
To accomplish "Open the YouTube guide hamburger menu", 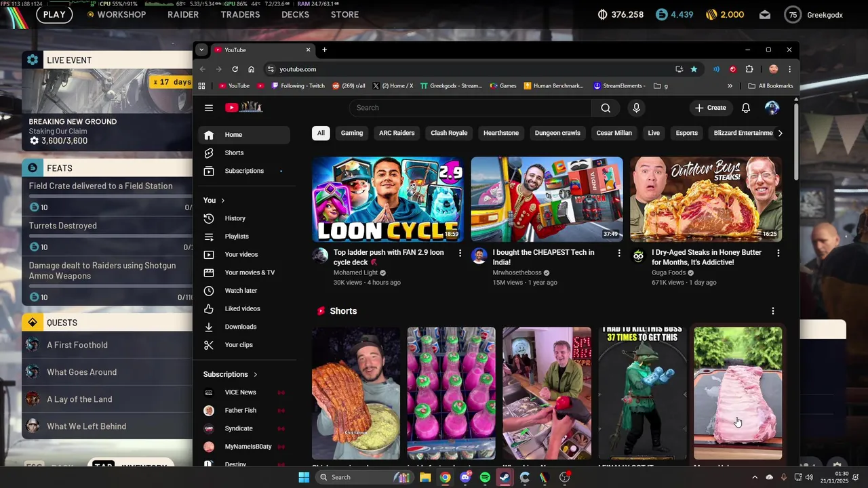I will pos(209,108).
